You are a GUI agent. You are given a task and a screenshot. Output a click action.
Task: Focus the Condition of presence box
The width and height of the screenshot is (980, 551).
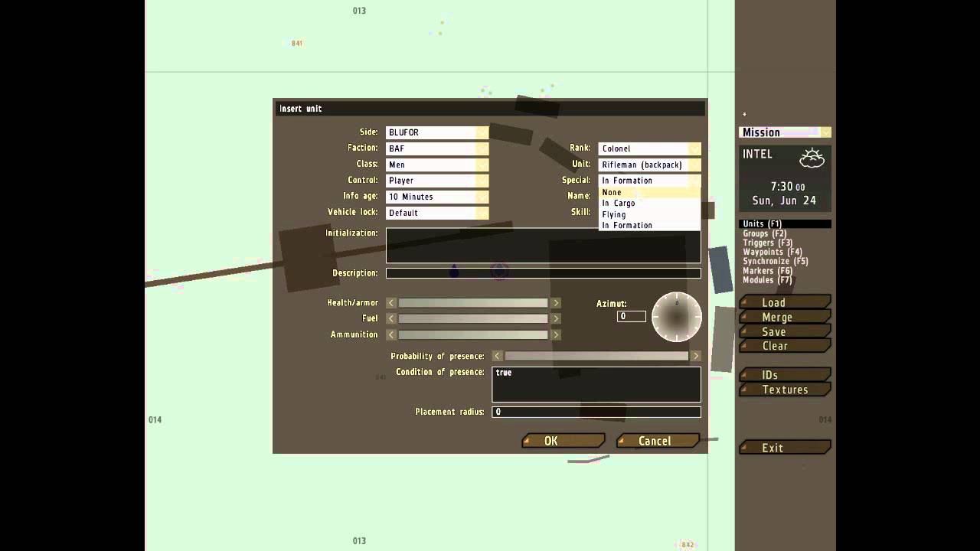(x=596, y=384)
